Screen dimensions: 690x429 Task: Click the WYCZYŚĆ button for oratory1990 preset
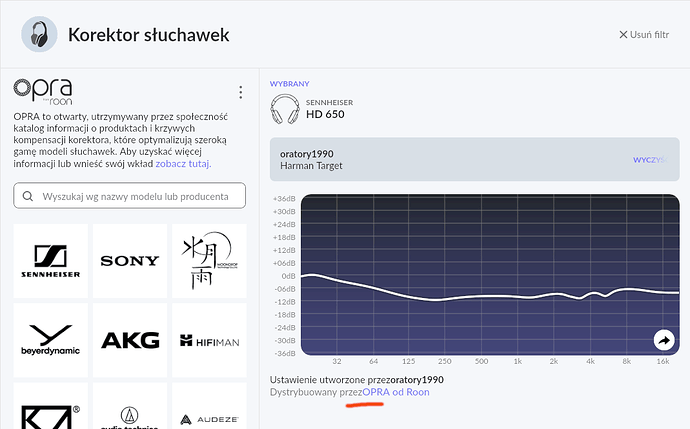(650, 160)
